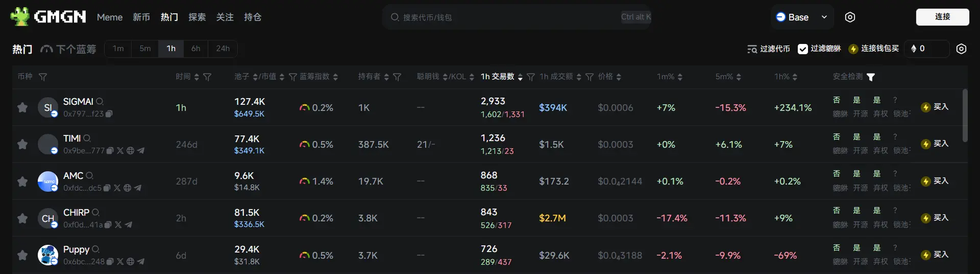Open Puppy's website globe icon
The height and width of the screenshot is (274, 980).
click(x=131, y=262)
